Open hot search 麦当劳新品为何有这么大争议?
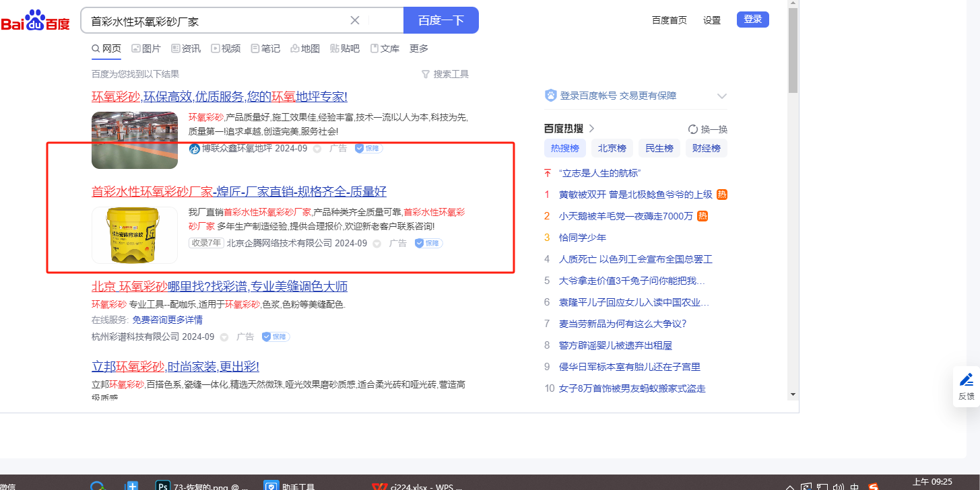 (623, 324)
